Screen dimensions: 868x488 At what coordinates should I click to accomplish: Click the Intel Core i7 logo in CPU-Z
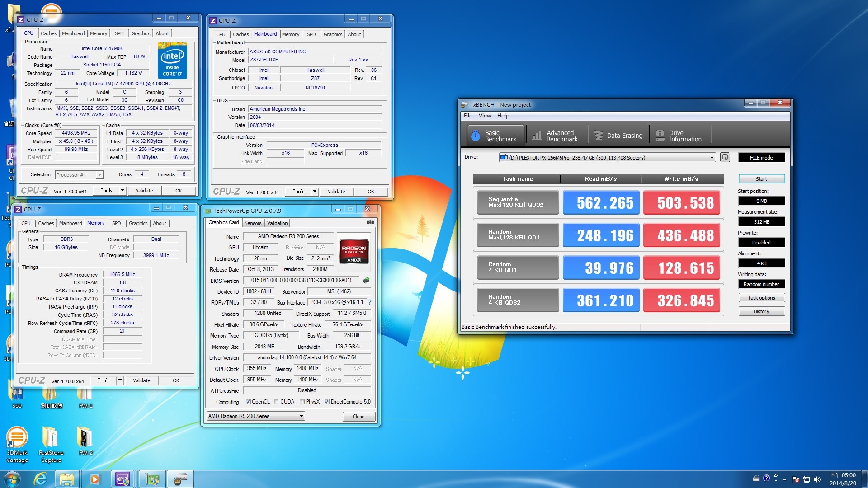click(172, 61)
